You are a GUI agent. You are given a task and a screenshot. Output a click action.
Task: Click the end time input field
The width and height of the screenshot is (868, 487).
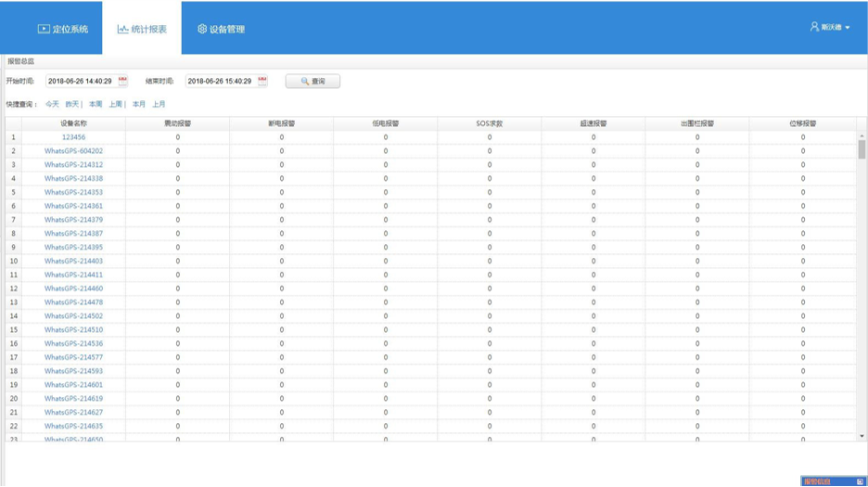pos(220,82)
